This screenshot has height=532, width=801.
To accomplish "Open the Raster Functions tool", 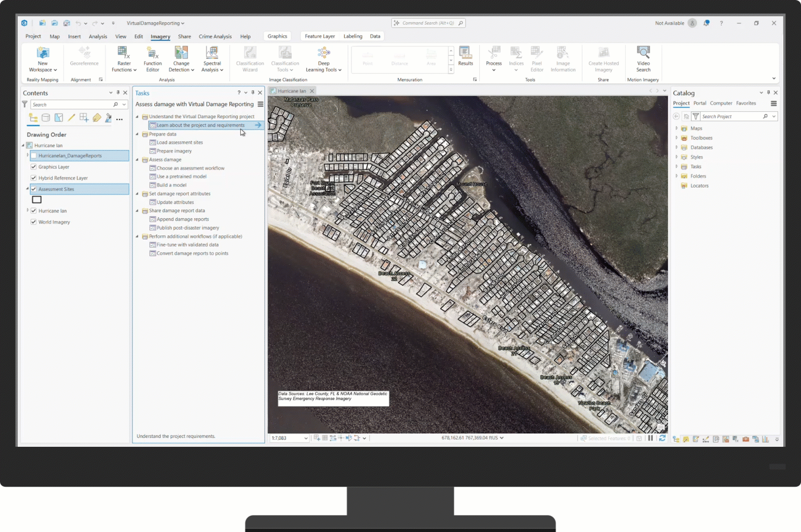I will [124, 59].
